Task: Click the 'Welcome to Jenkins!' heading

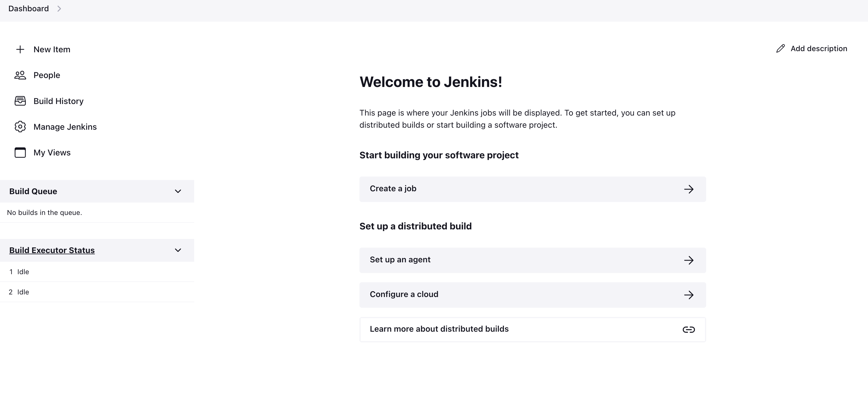Action: click(x=431, y=82)
